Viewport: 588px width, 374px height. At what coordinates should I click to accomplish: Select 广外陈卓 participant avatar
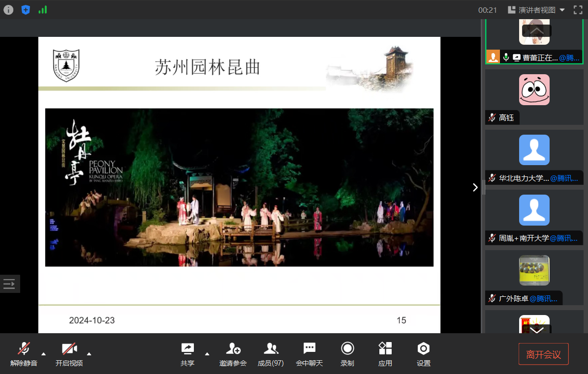[534, 270]
